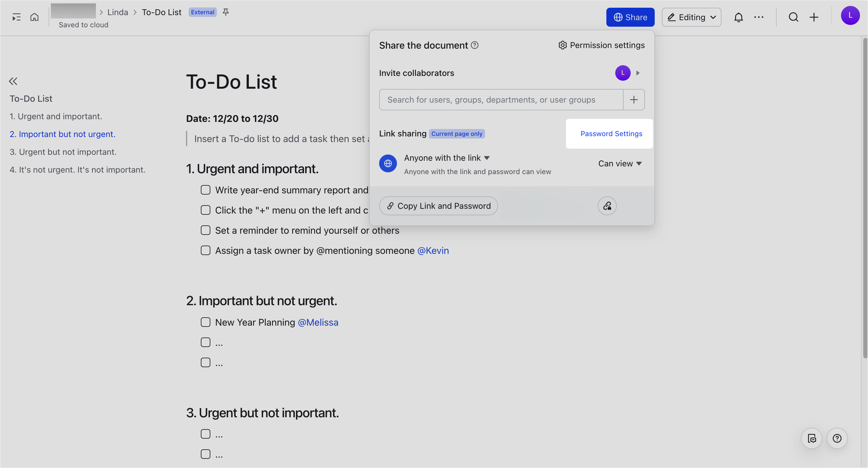Select 'To-Do List' outline title
868x468 pixels.
(x=31, y=99)
